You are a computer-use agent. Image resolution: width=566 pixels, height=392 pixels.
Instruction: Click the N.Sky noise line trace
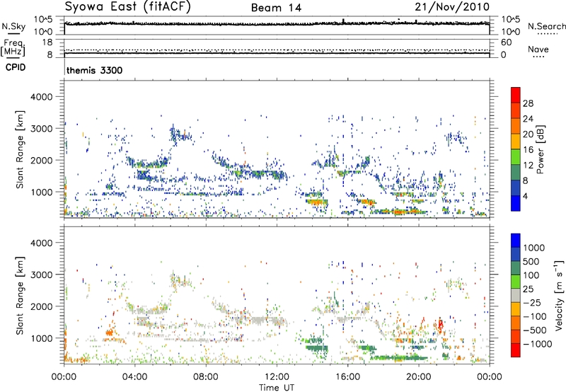click(277, 23)
